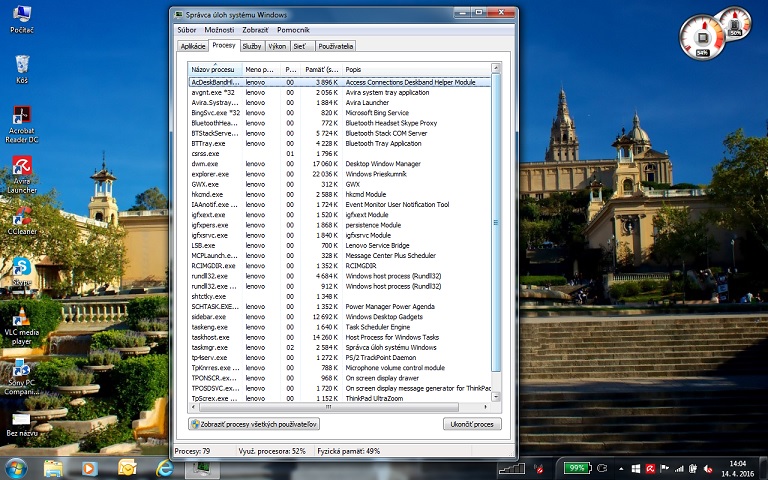Open the taskbar clock showing 14:04
The height and width of the screenshot is (480, 768).
(737, 469)
